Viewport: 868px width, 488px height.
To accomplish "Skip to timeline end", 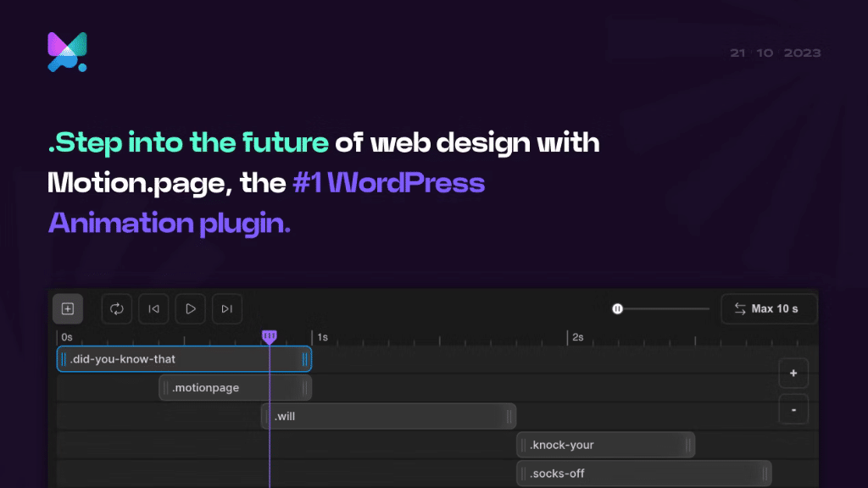I will tap(227, 308).
